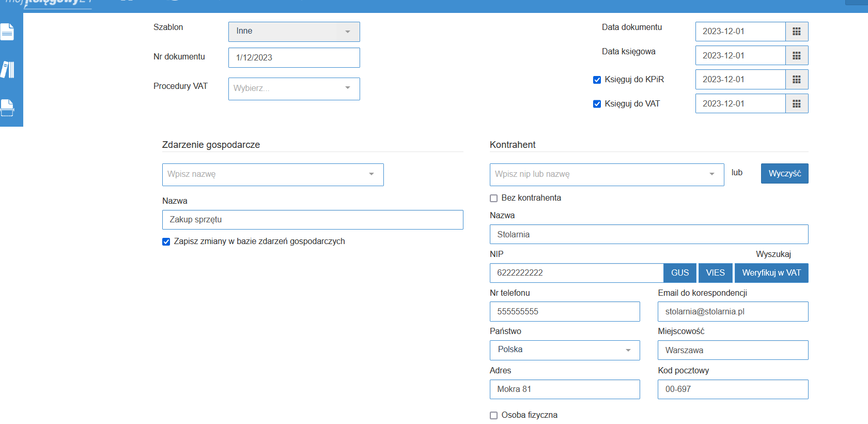Open calendar picker for Data dokumentu
Screen dimensions: 868x424
point(796,32)
